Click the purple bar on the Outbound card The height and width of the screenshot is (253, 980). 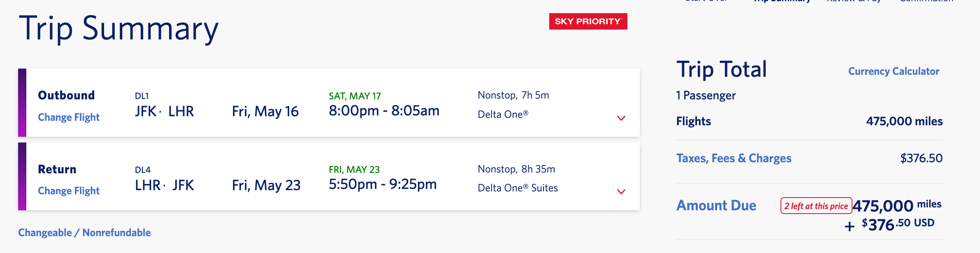click(22, 103)
